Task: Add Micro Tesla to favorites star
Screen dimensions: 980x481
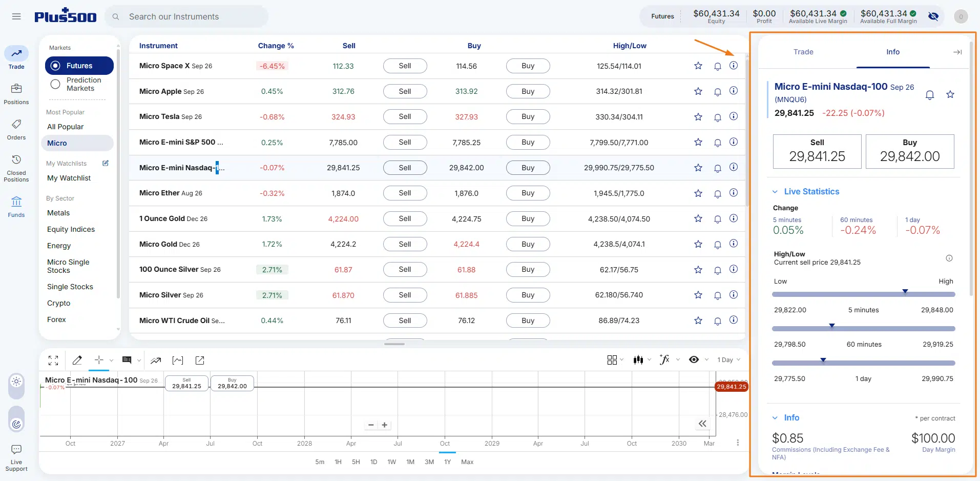Action: (x=698, y=117)
